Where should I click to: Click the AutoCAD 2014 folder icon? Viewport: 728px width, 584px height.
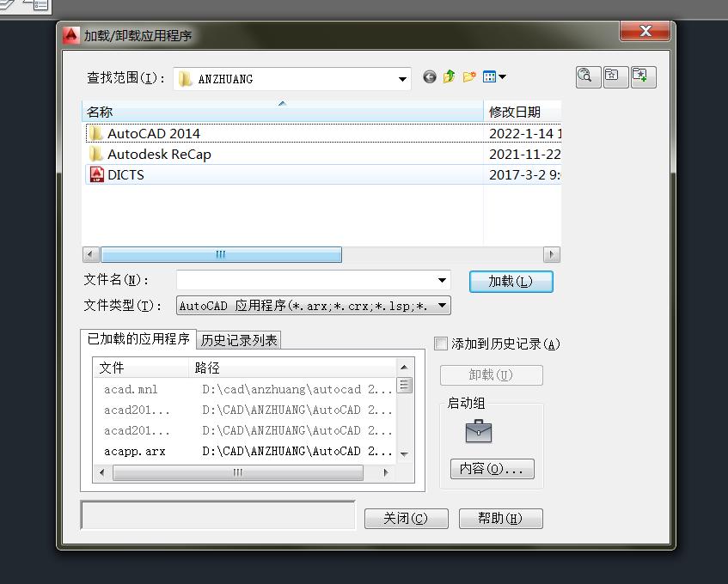click(97, 134)
